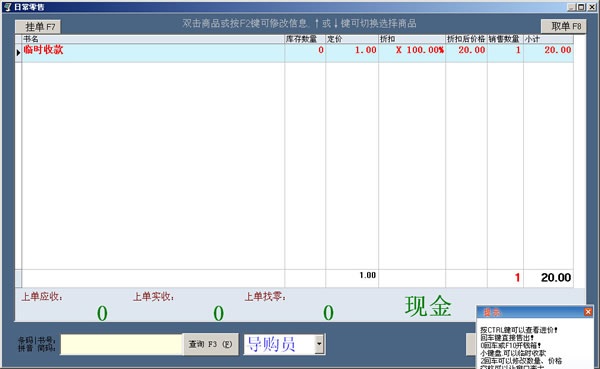Click the footer 定价 sum 1.00
The height and width of the screenshot is (369, 600).
[367, 275]
